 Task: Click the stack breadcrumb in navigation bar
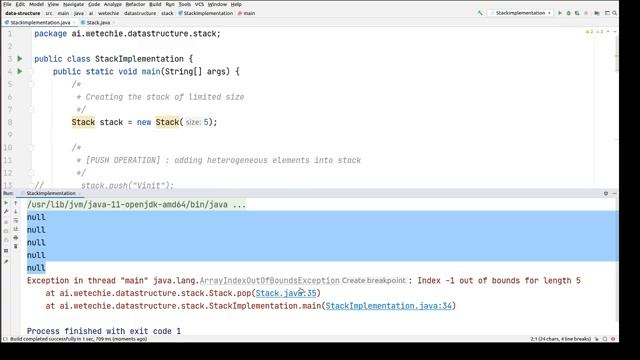(167, 13)
